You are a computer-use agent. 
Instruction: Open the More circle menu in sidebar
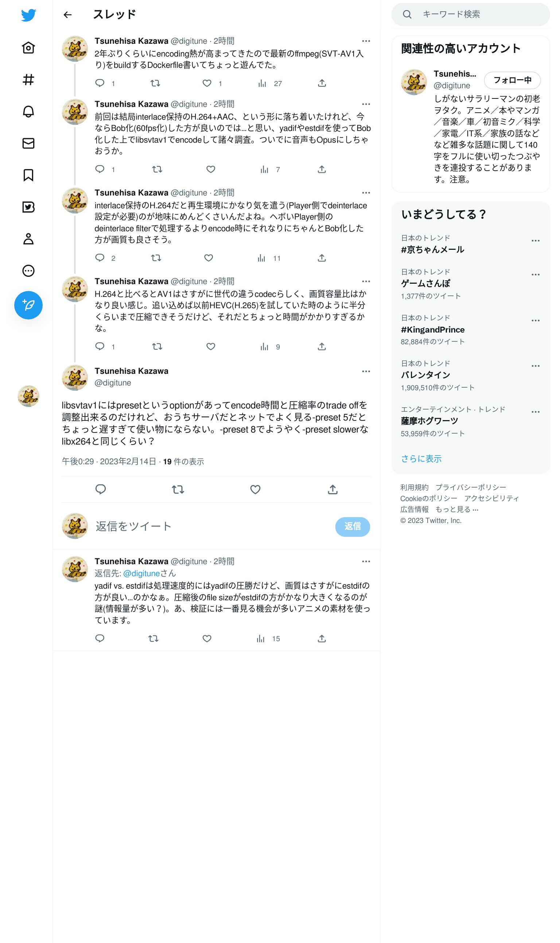pyautogui.click(x=28, y=271)
